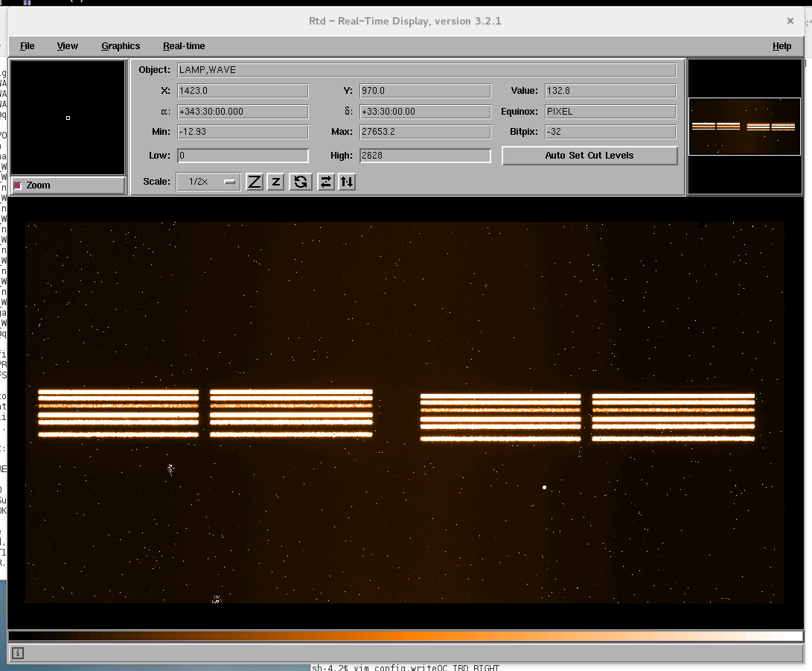Click the info icon in the status bar
Viewport: 812px width, 671px height.
18,653
